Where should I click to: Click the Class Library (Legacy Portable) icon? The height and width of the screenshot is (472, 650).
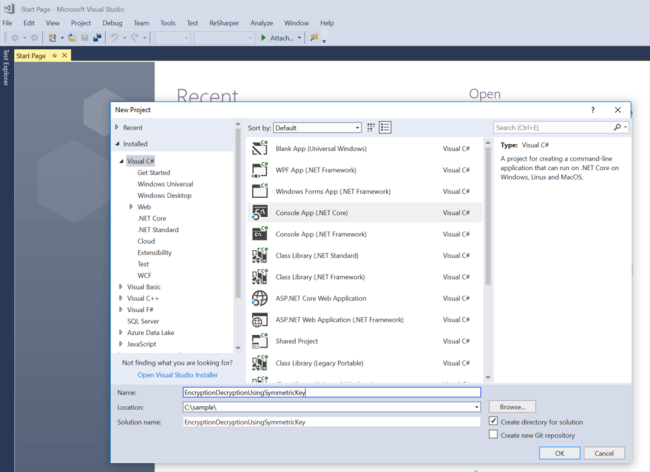[260, 363]
